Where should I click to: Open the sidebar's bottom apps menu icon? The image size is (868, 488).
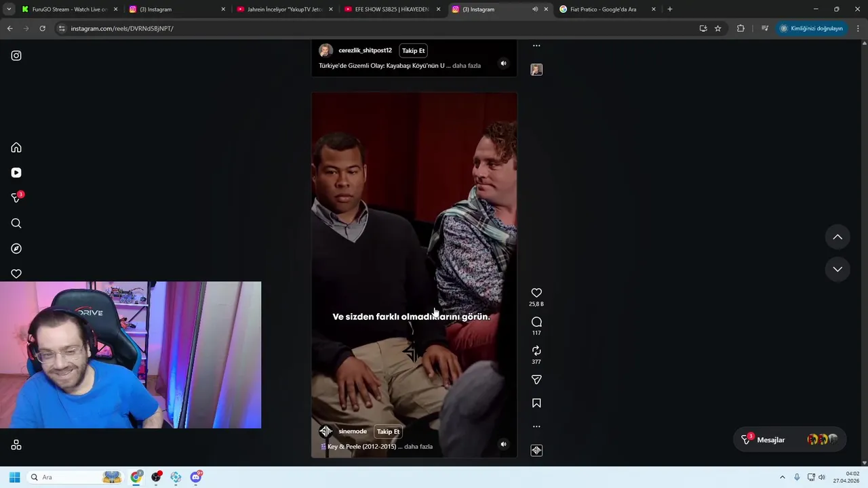click(x=16, y=445)
